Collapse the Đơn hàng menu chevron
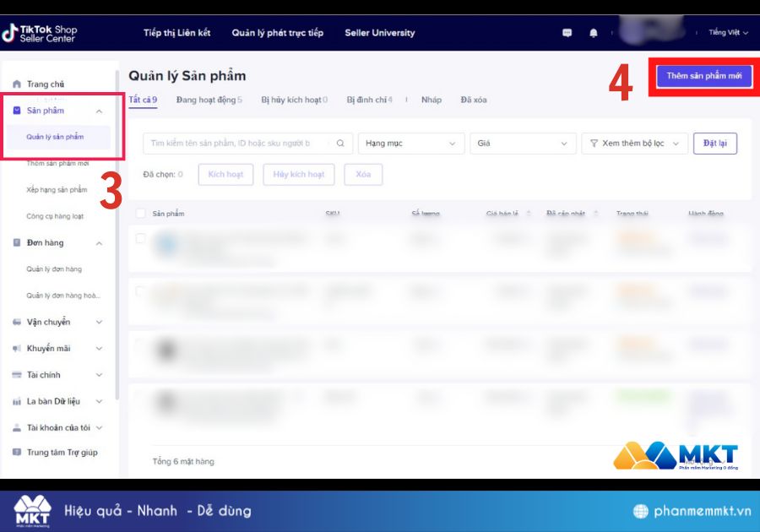This screenshot has height=532, width=760. pos(99,242)
